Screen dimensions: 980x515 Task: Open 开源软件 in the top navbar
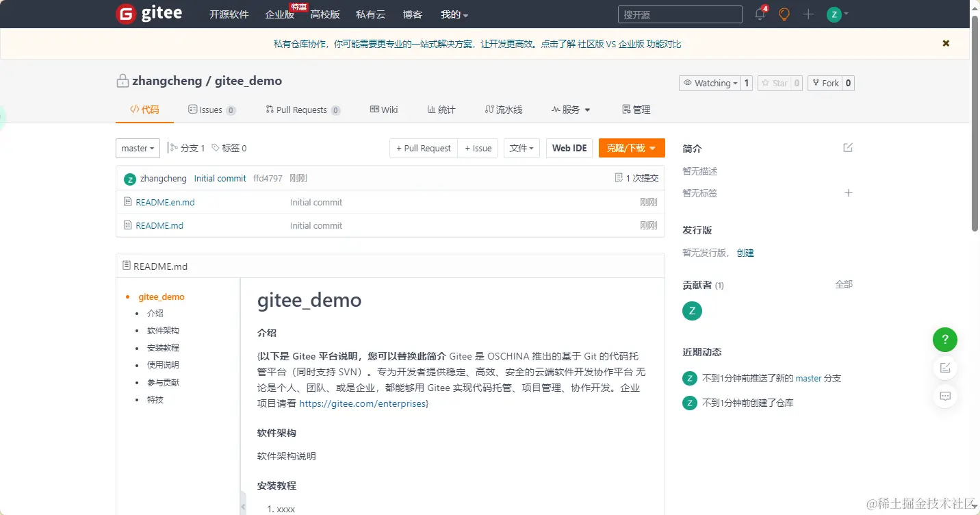229,14
